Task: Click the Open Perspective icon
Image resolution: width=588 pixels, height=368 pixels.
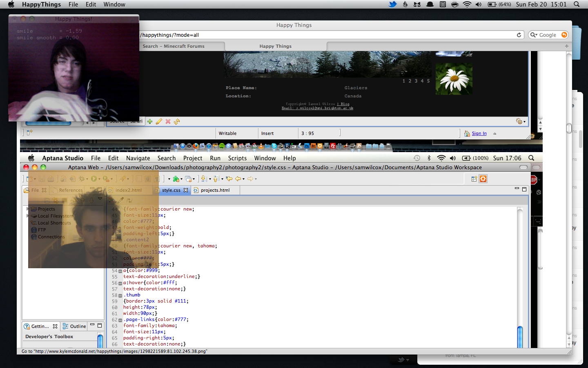Action: click(x=474, y=179)
